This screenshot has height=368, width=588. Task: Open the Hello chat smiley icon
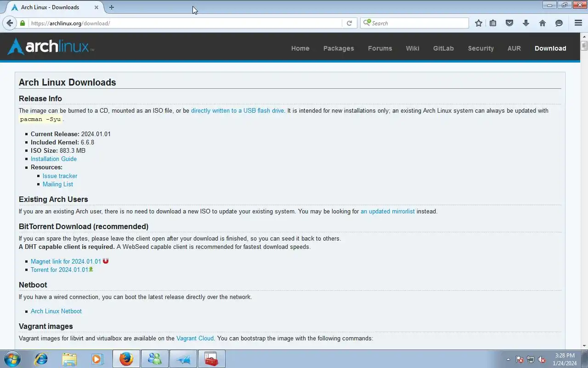(559, 23)
